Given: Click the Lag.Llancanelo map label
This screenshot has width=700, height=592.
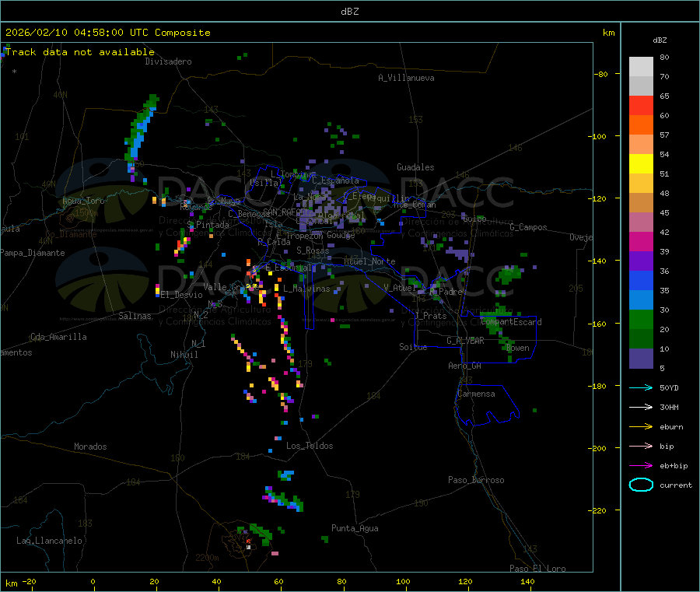Looking at the screenshot, I should tap(50, 541).
